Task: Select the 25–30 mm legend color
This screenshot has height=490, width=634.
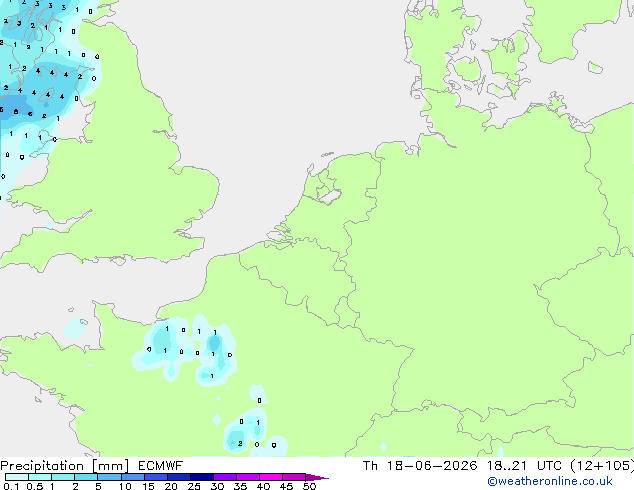Action: click(x=201, y=477)
